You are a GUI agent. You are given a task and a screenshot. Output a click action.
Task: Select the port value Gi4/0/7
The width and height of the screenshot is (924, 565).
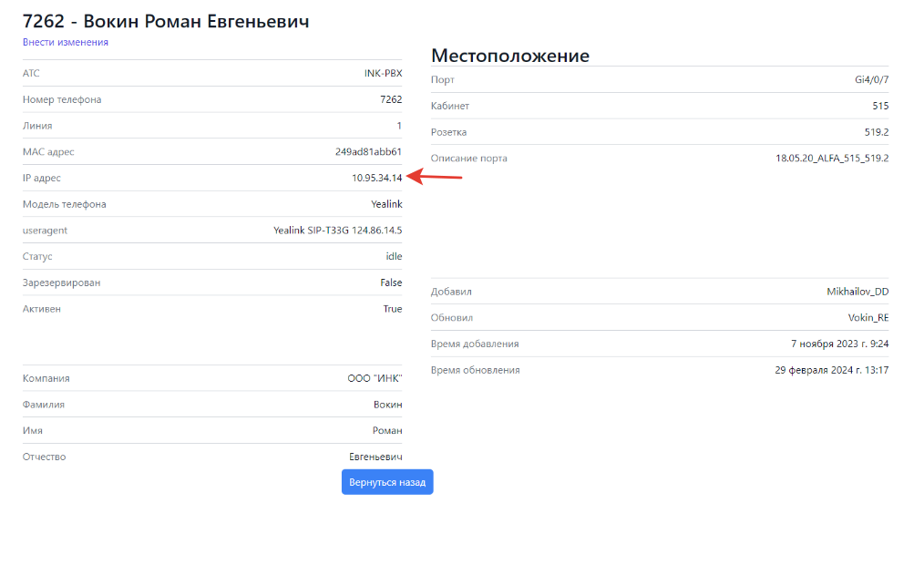(x=871, y=79)
